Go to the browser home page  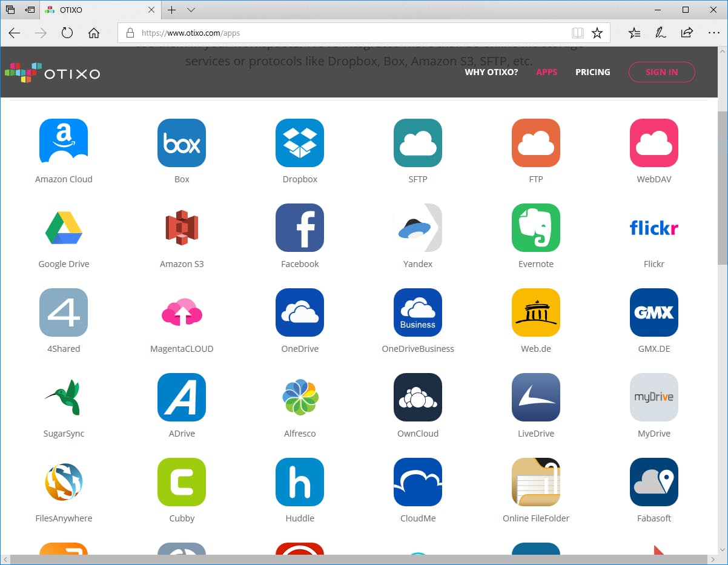click(x=94, y=33)
